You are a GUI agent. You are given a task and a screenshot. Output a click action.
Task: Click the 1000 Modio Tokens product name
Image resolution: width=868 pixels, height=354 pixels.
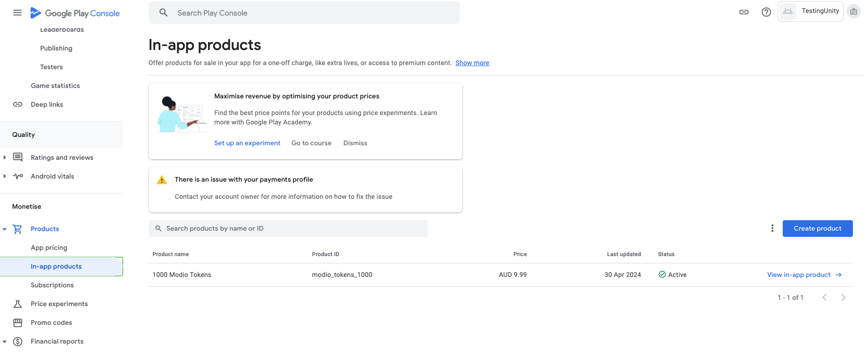tap(182, 274)
